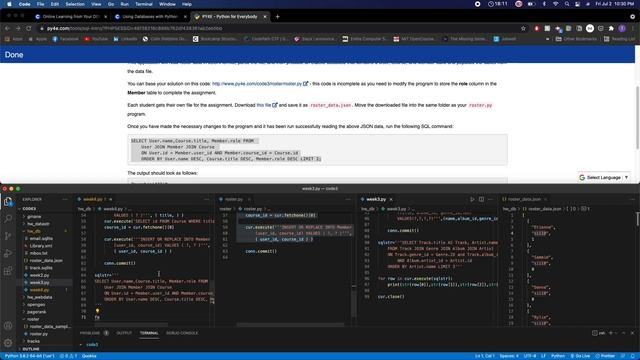Image resolution: width=640 pixels, height=360 pixels.
Task: Open the 'this file' download link
Action: (264, 105)
